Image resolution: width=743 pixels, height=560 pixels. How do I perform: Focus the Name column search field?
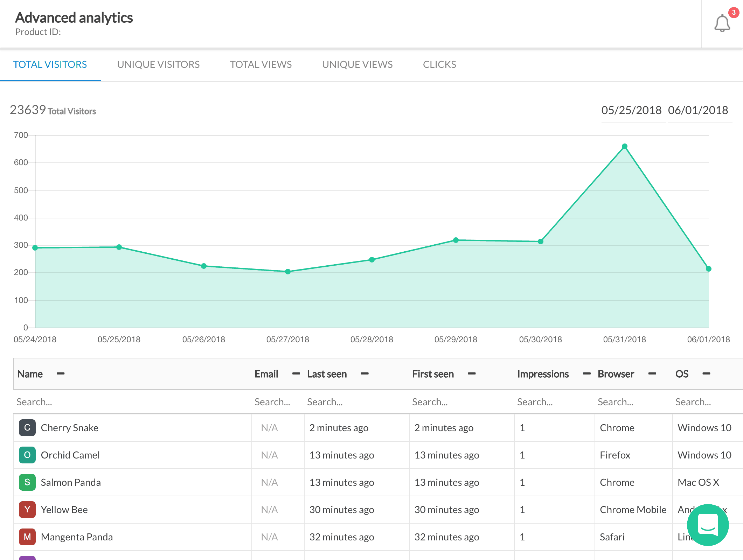(132, 402)
